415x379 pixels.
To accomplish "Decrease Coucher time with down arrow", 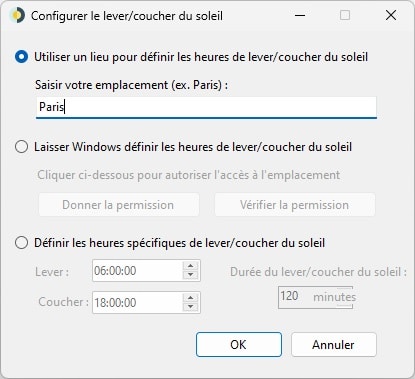I will (x=191, y=307).
